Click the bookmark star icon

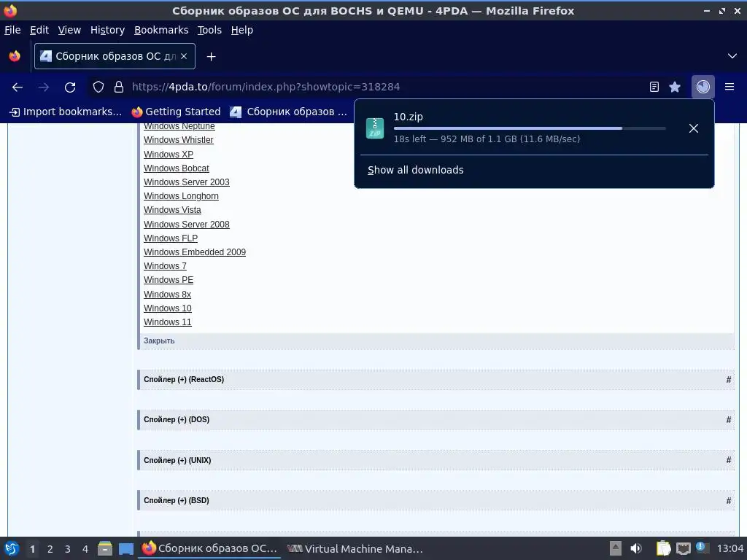pyautogui.click(x=675, y=87)
